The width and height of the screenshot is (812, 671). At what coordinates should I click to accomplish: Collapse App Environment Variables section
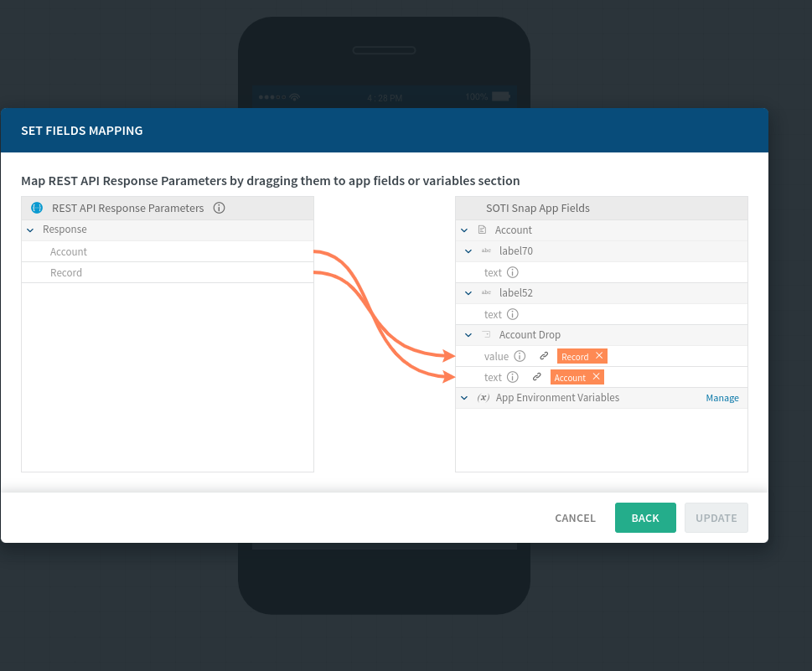tap(464, 398)
